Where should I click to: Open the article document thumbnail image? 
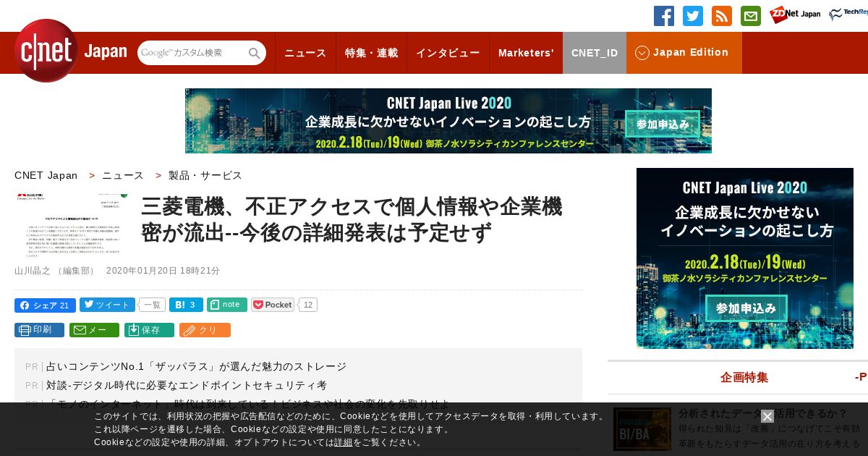[x=71, y=225]
